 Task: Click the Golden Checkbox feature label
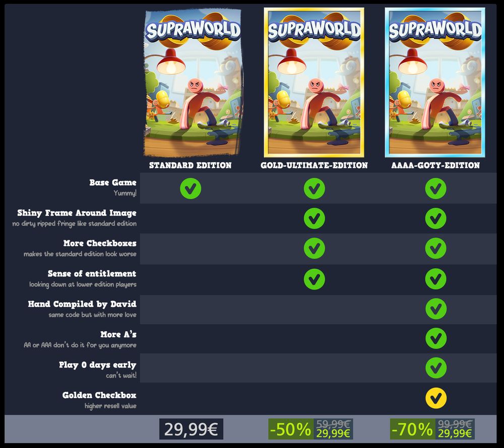(x=99, y=395)
